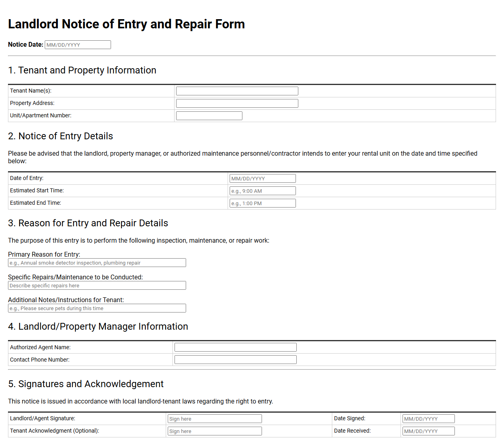Click the Primary Reason for Entry field

tap(97, 263)
